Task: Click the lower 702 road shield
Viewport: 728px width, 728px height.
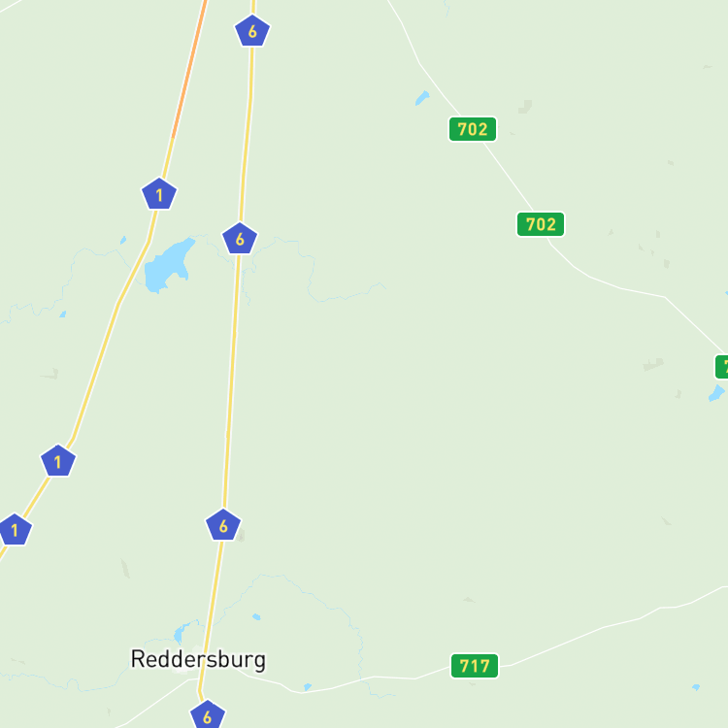Action: 541,224
